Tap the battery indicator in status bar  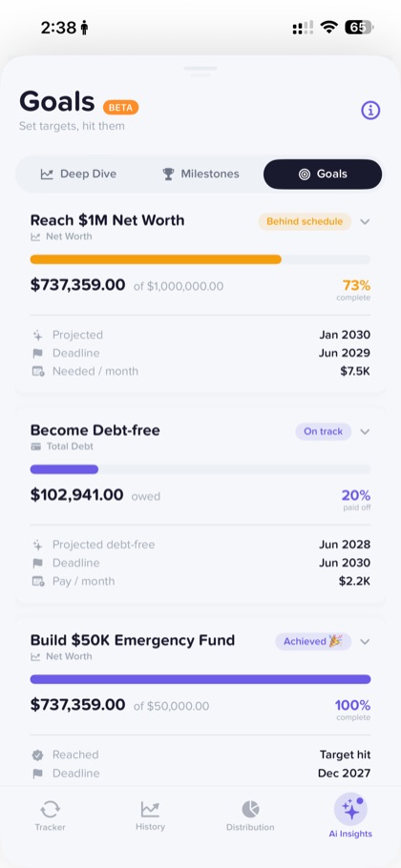[x=359, y=27]
